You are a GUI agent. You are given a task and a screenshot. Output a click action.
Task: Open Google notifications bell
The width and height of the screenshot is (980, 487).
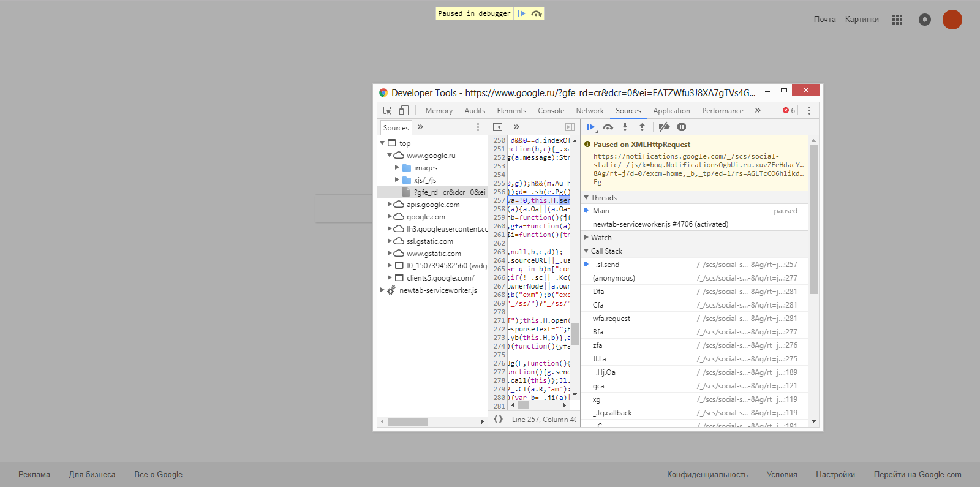tap(925, 20)
